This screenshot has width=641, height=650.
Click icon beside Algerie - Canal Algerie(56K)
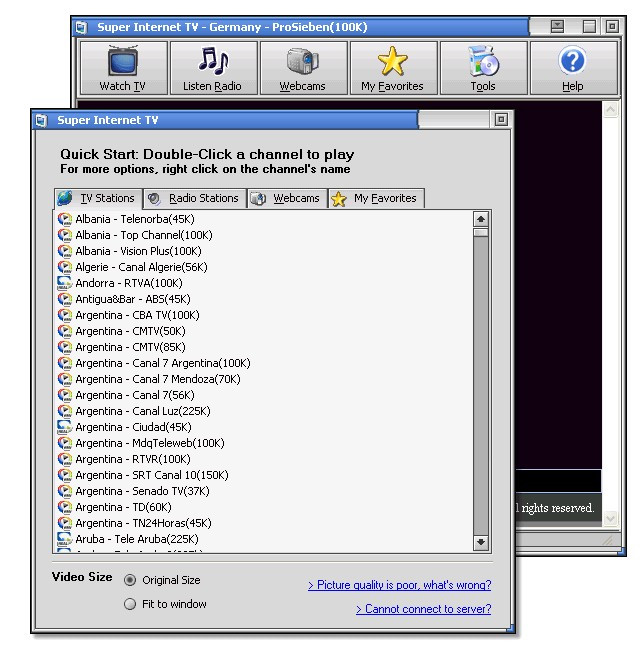click(65, 267)
